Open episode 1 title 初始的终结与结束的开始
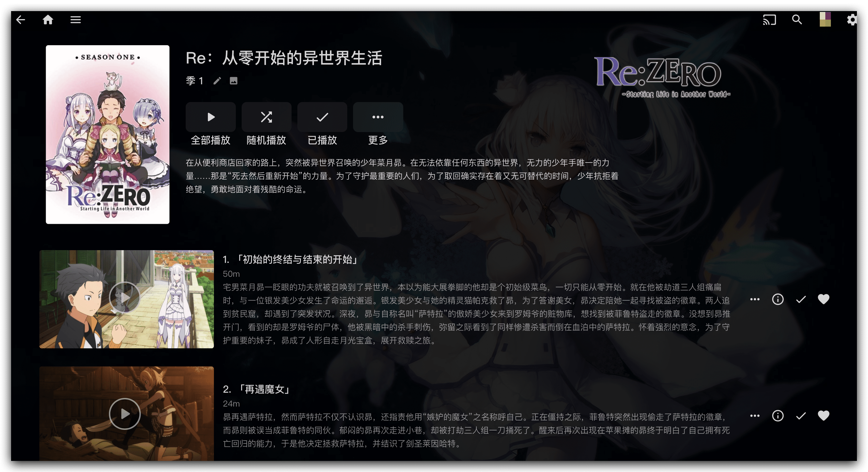This screenshot has width=868, height=472. (x=290, y=259)
